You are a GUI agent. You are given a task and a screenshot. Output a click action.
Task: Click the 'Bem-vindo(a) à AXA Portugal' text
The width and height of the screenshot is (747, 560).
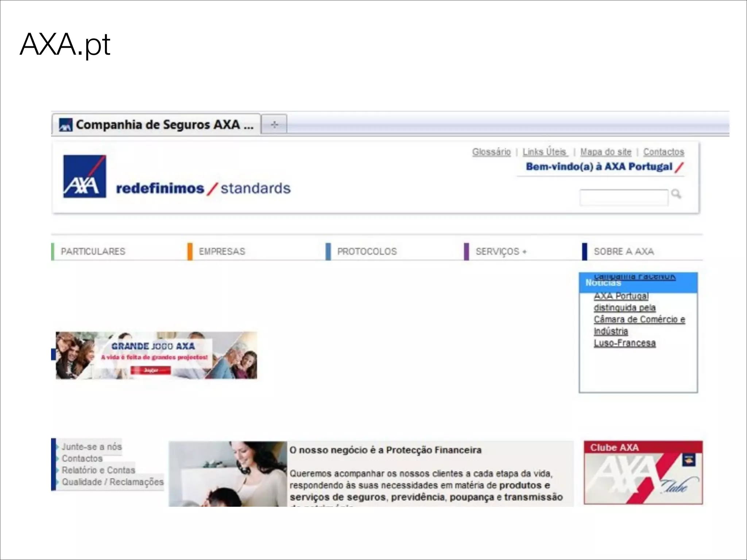click(599, 167)
